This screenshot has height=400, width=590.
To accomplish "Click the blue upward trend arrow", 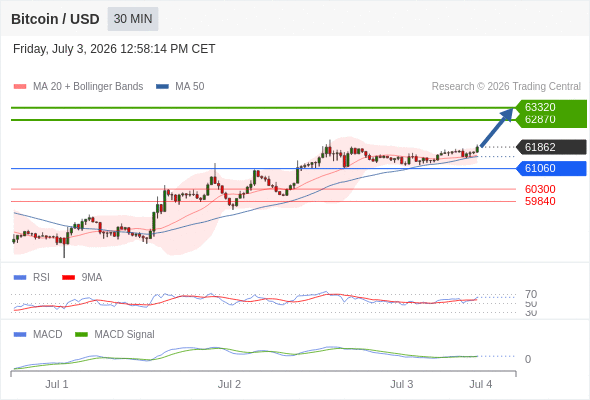I will tap(497, 128).
